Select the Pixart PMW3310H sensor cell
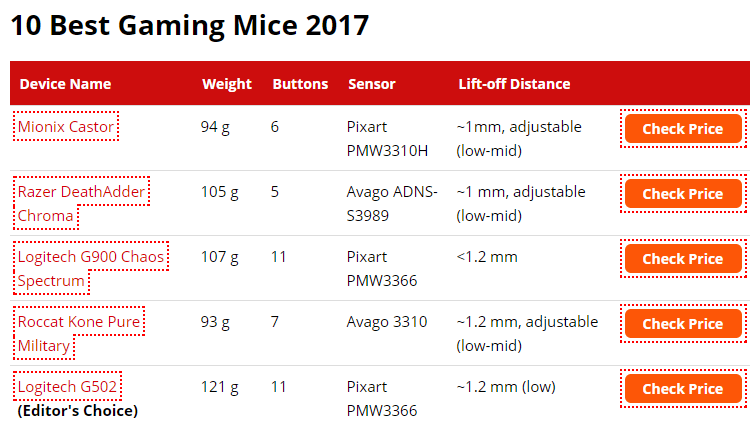Image resolution: width=756 pixels, height=428 pixels. click(387, 139)
